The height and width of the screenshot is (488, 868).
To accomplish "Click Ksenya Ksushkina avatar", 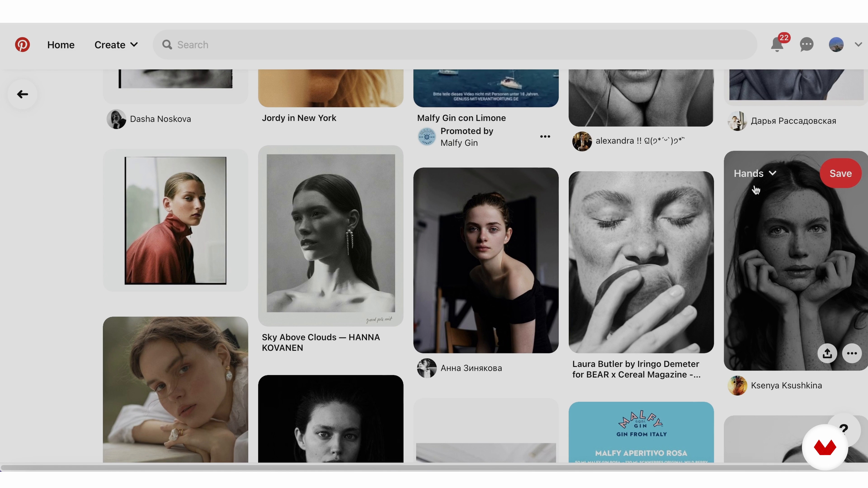I will [737, 385].
